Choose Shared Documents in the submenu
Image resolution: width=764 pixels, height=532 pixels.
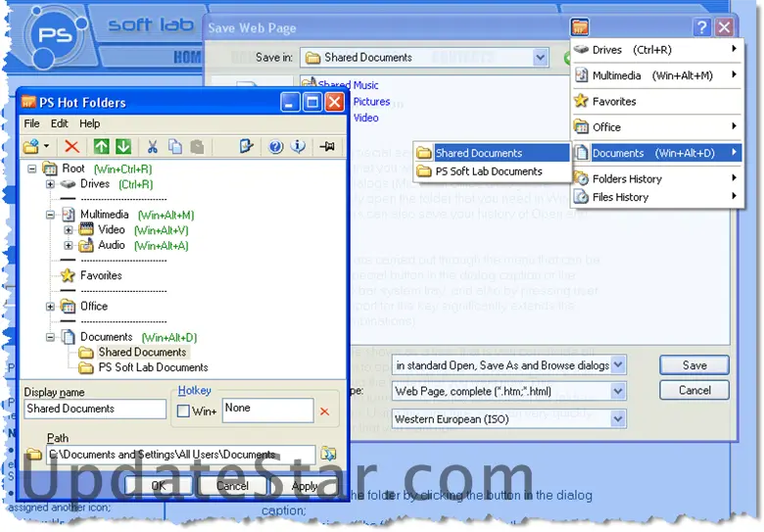[x=493, y=153]
